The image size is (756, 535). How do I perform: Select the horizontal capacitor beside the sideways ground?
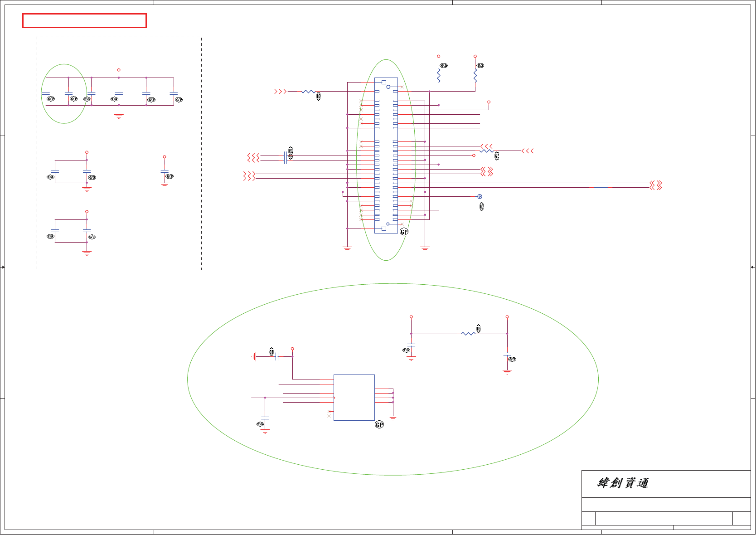(276, 357)
